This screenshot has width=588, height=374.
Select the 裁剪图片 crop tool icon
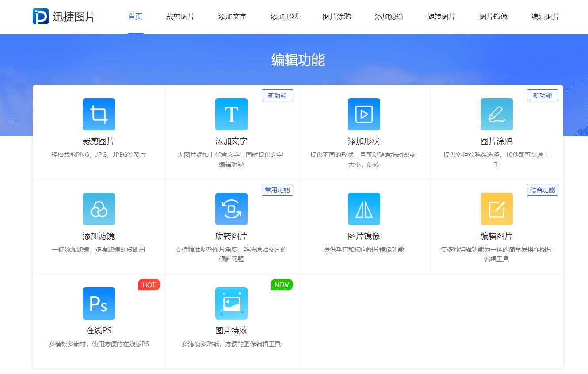99,114
